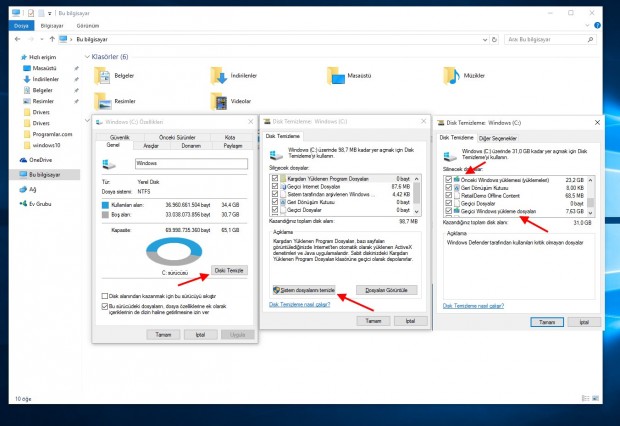
Task: Toggle Önceki Windows yüklemesi checkbox
Action: point(448,180)
